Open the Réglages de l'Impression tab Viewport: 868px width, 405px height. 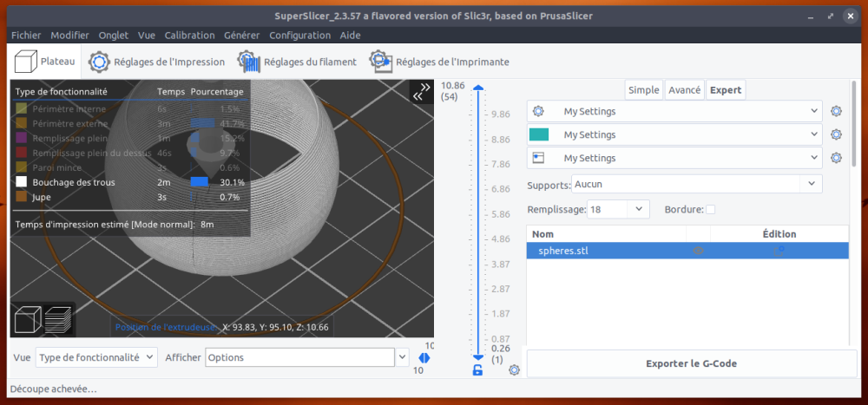157,62
